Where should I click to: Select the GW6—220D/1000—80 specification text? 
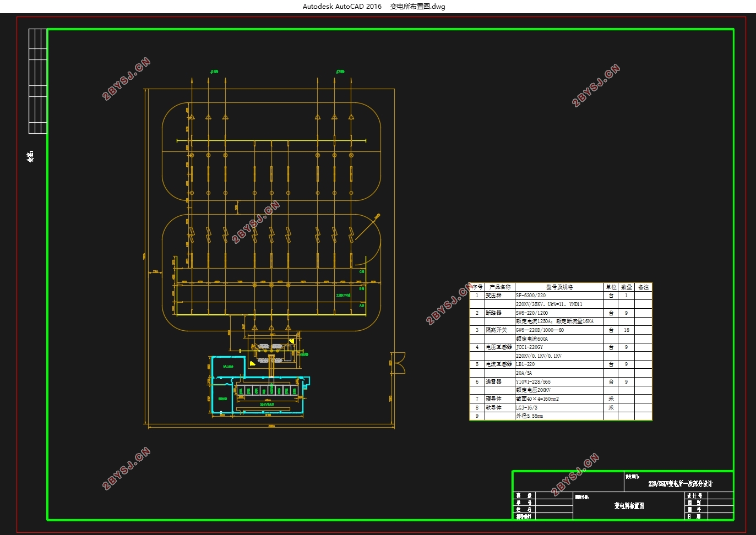click(x=540, y=330)
